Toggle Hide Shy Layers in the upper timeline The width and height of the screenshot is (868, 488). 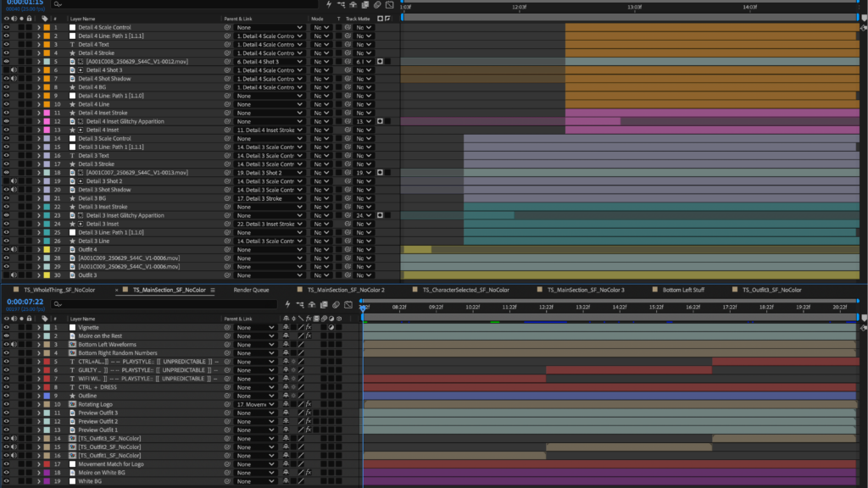point(353,4)
